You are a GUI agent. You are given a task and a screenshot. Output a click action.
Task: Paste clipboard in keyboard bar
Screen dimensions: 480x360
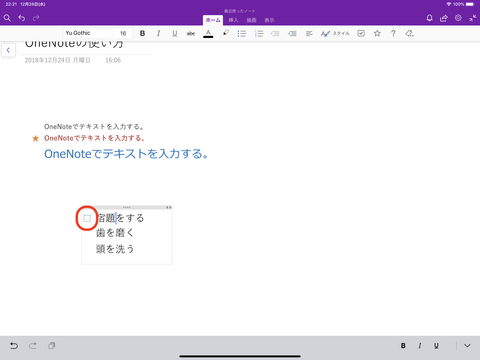point(51,346)
